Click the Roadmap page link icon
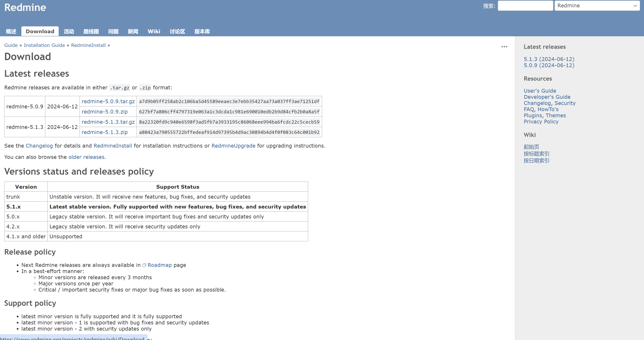This screenshot has height=340, width=644. click(x=144, y=265)
